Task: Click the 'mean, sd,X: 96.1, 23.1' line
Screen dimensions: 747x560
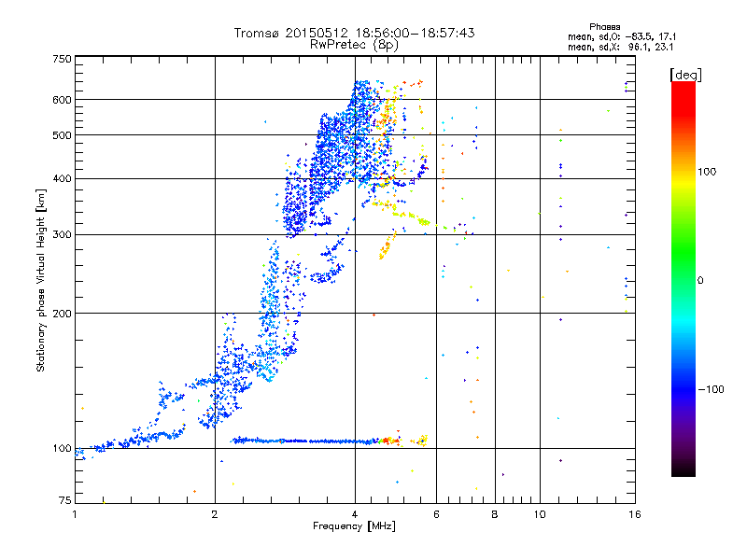Action: coord(621,47)
